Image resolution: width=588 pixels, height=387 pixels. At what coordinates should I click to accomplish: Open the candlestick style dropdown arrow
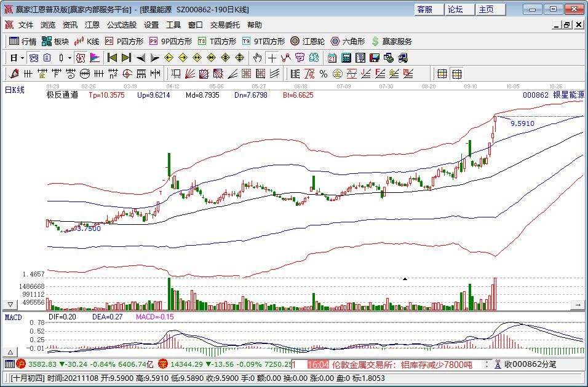point(70,58)
